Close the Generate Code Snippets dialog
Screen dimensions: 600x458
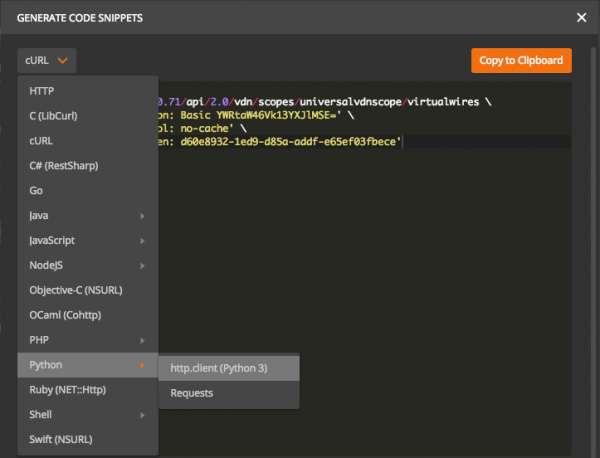582,17
